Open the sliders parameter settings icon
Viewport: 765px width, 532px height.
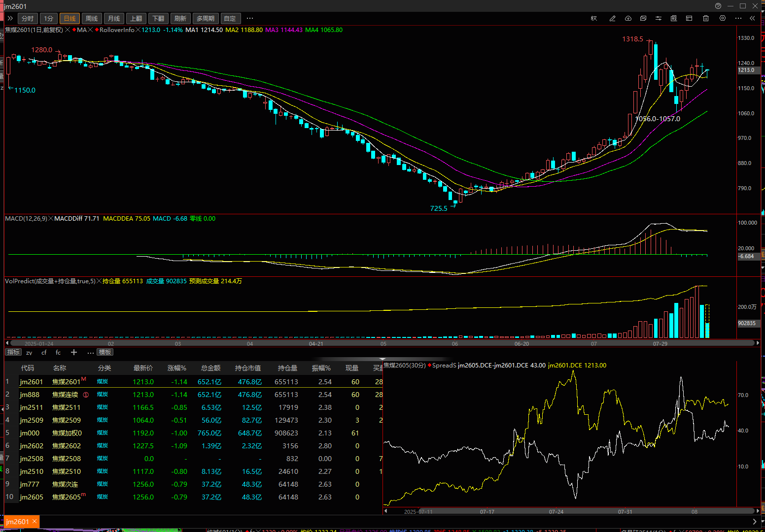pyautogui.click(x=658, y=18)
